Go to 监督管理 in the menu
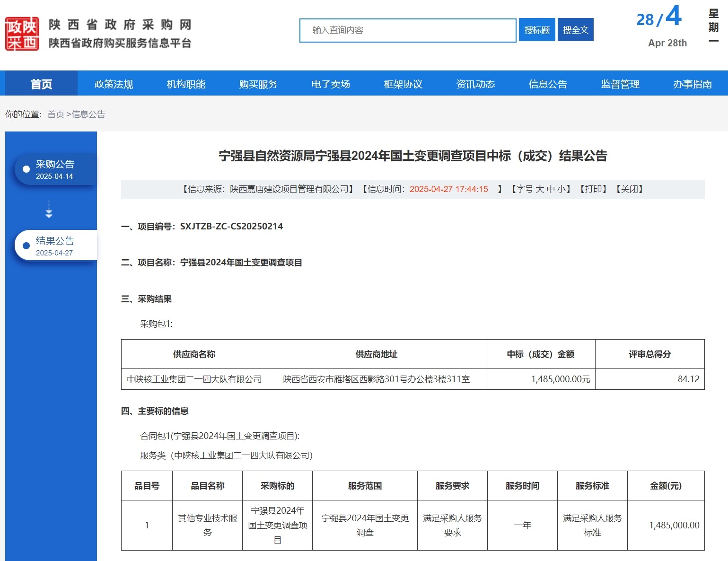This screenshot has height=561, width=728. [620, 84]
